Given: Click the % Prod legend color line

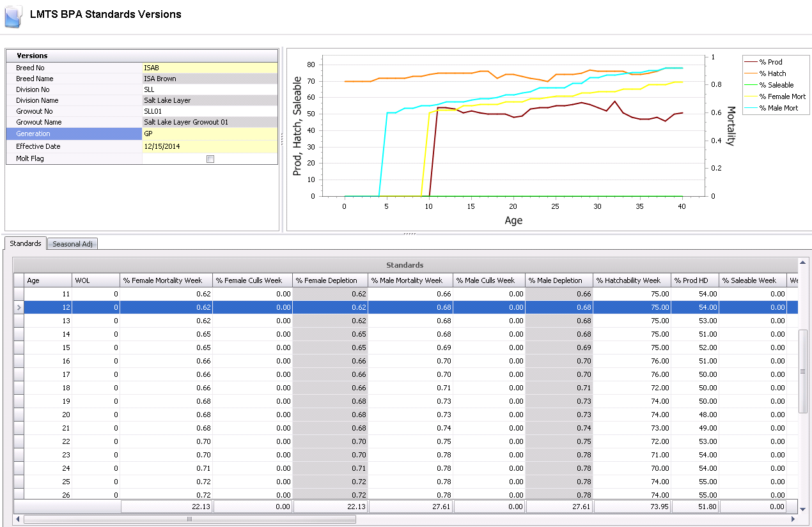Looking at the screenshot, I should (751, 62).
